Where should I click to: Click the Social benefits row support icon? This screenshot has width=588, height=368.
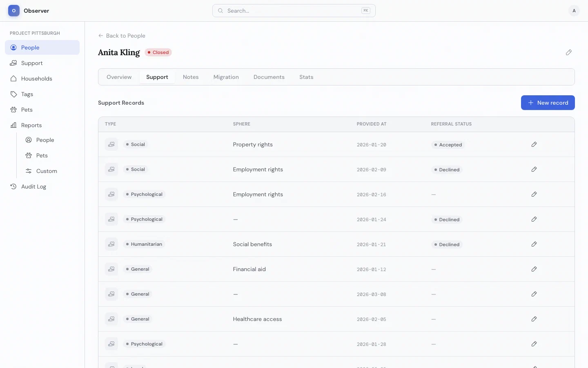coord(111,244)
